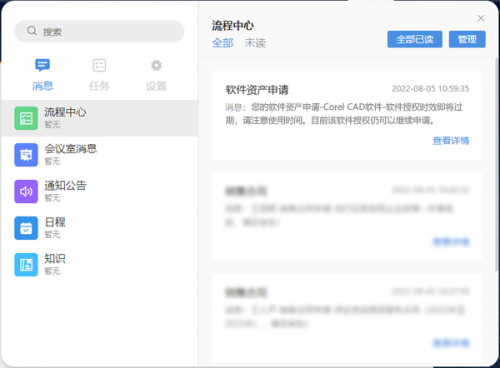Click the 会议室消息 blue icon
The width and height of the screenshot is (500, 368).
(x=26, y=155)
